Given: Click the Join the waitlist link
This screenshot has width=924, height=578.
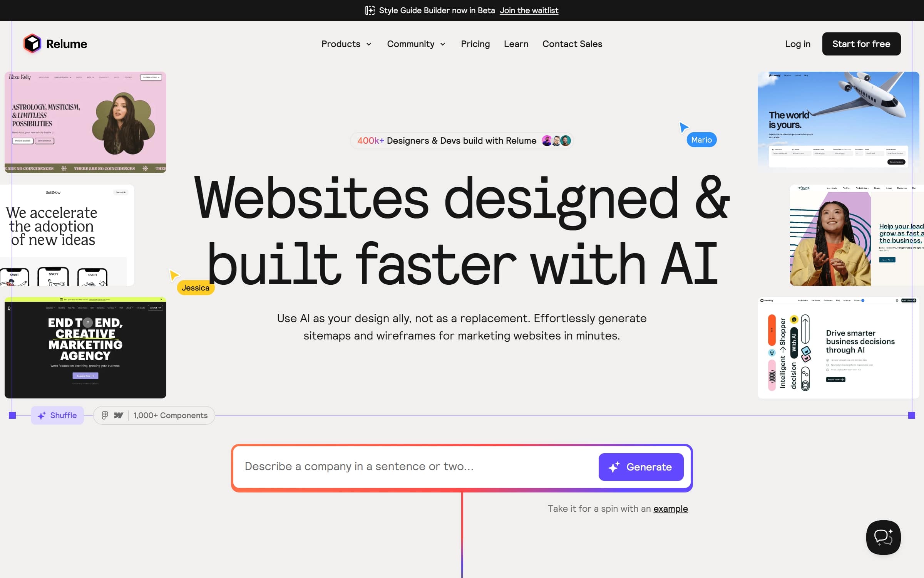Looking at the screenshot, I should pyautogui.click(x=528, y=10).
